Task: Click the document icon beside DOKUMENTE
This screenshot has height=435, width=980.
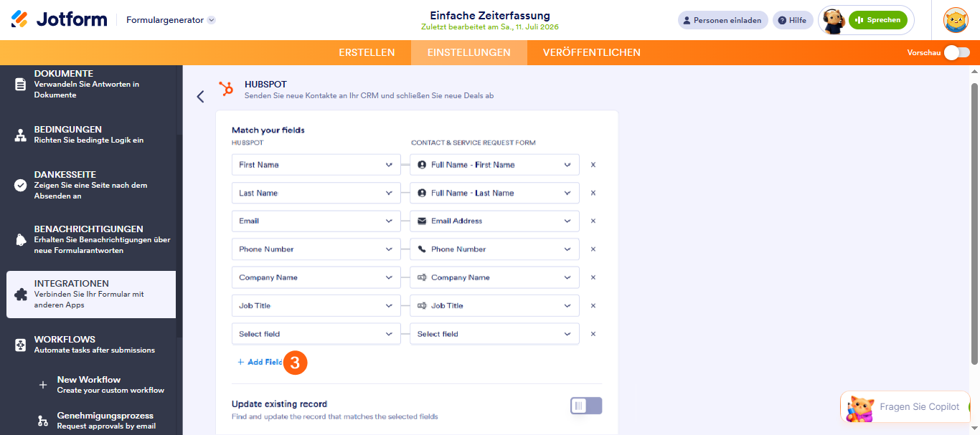Action: [20, 84]
